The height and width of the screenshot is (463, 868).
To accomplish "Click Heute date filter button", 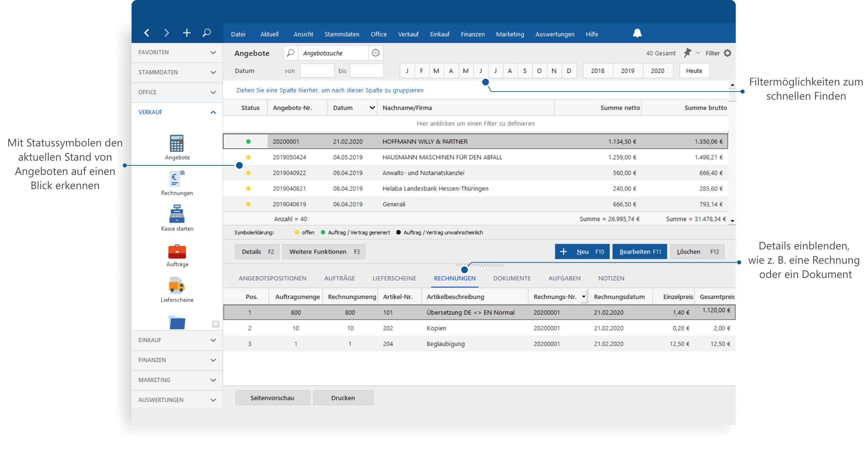I will click(x=694, y=71).
